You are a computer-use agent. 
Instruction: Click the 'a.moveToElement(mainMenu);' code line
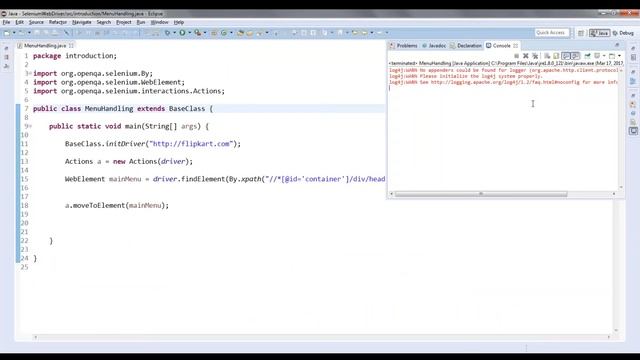pyautogui.click(x=117, y=205)
